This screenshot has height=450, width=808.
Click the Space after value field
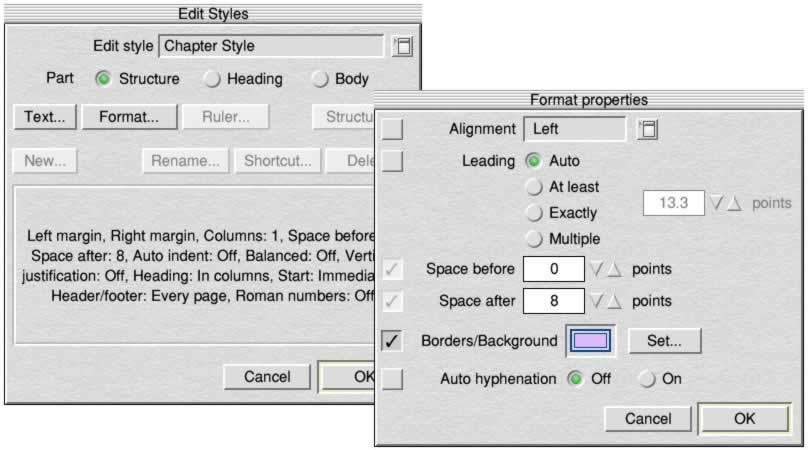tap(553, 301)
